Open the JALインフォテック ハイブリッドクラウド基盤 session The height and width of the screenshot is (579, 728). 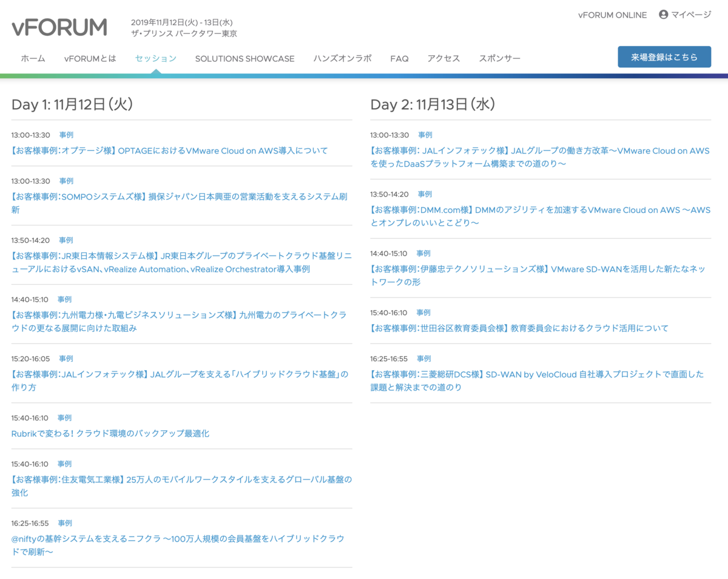point(180,381)
